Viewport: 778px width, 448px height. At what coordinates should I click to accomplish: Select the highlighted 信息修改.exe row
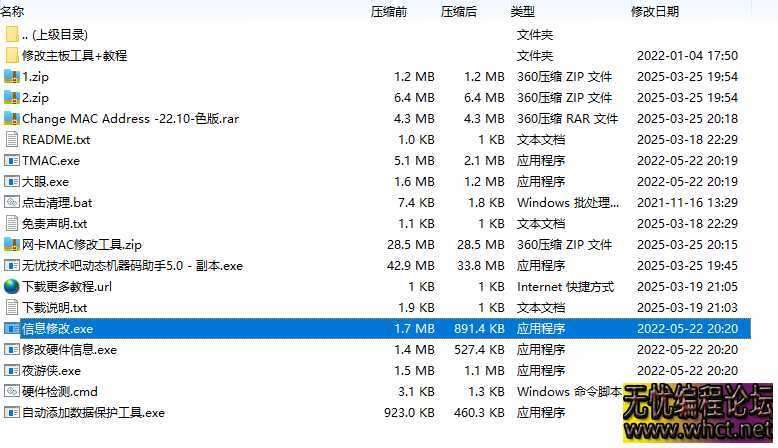pyautogui.click(x=57, y=329)
